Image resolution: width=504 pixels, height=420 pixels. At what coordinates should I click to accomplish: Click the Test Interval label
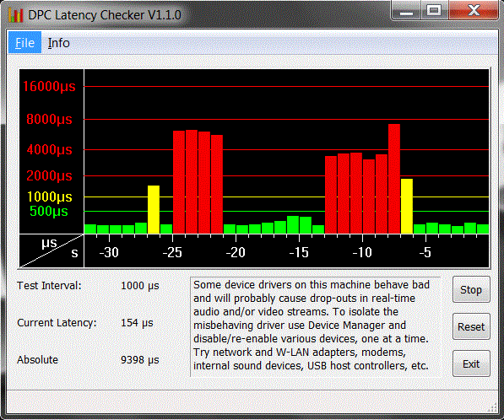(x=49, y=285)
